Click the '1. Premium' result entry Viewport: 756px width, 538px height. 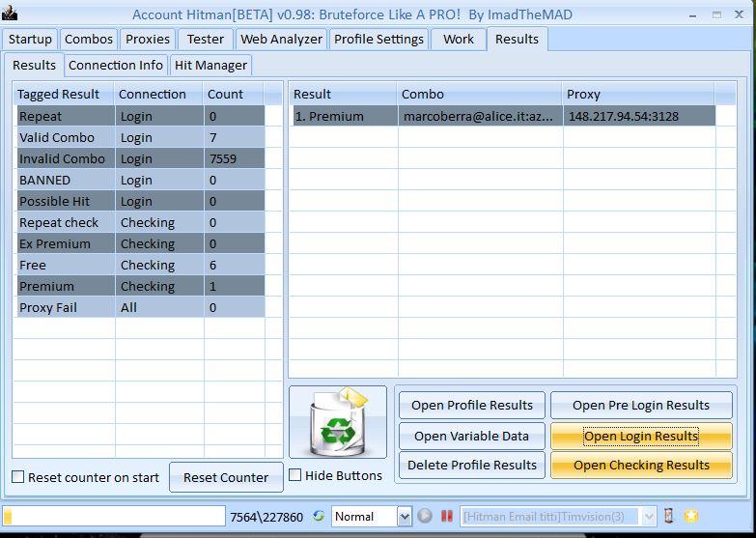[346, 116]
